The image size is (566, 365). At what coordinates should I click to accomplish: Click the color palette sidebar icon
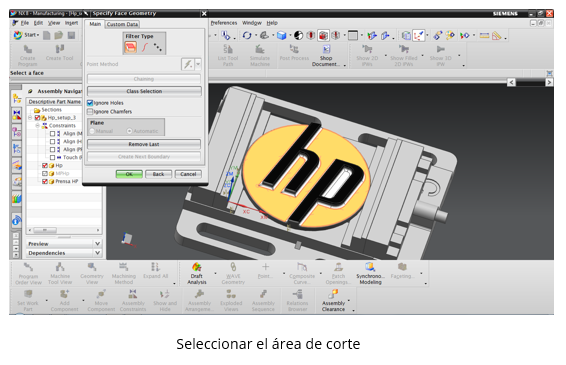17,198
